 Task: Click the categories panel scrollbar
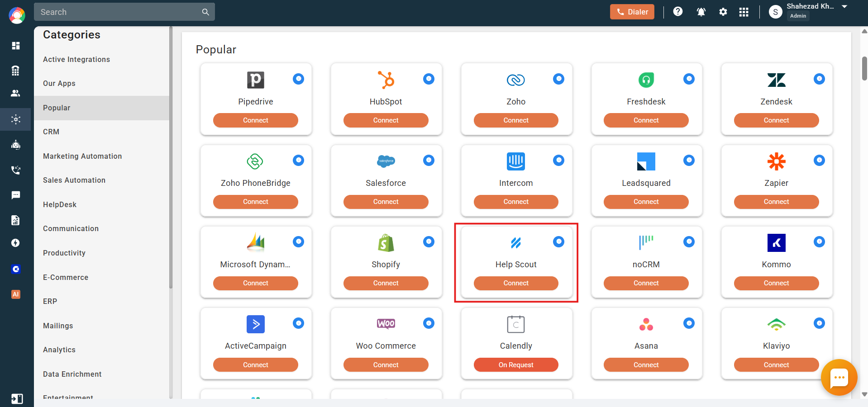[171, 157]
